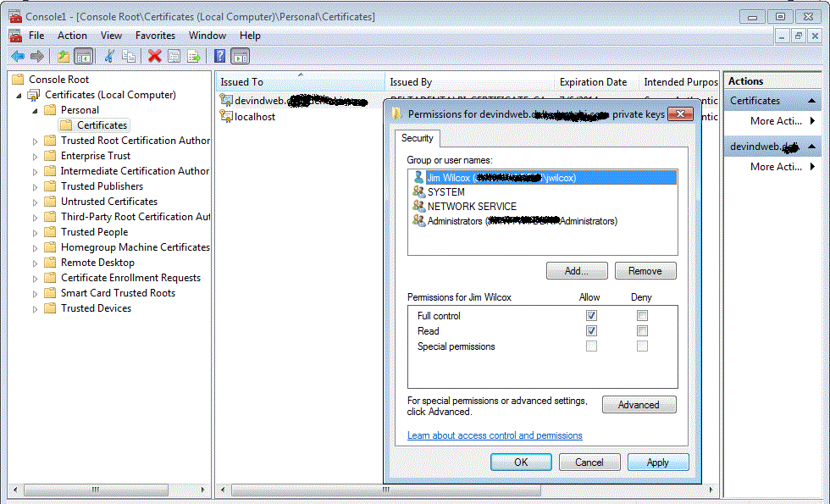Click Apply in permissions dialog
Viewport: 830px width, 504px height.
658,462
